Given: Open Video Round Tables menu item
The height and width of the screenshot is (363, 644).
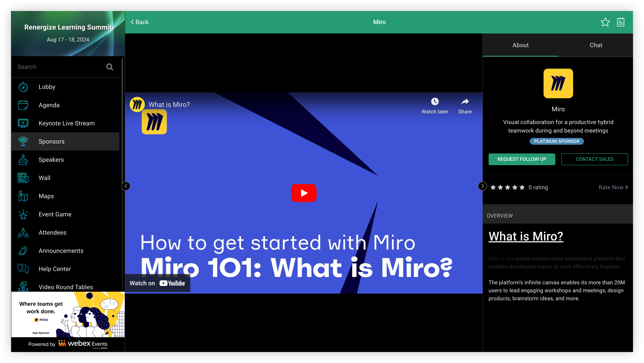Looking at the screenshot, I should tap(65, 285).
